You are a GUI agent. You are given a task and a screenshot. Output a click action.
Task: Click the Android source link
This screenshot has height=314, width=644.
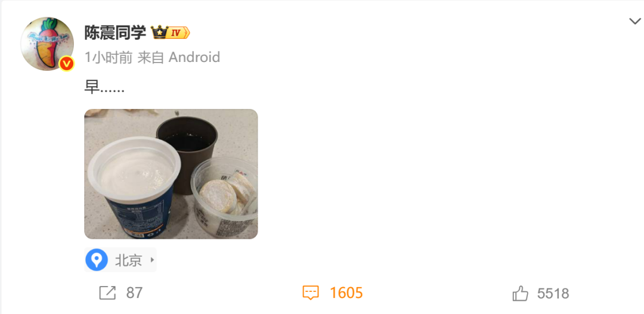pyautogui.click(x=194, y=57)
